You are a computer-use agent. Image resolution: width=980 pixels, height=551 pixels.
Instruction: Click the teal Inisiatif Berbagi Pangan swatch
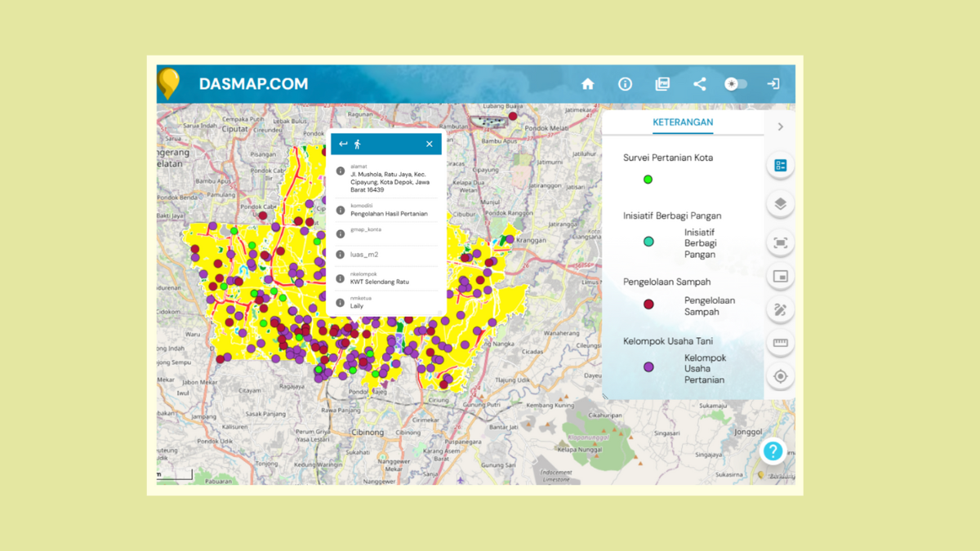click(648, 242)
